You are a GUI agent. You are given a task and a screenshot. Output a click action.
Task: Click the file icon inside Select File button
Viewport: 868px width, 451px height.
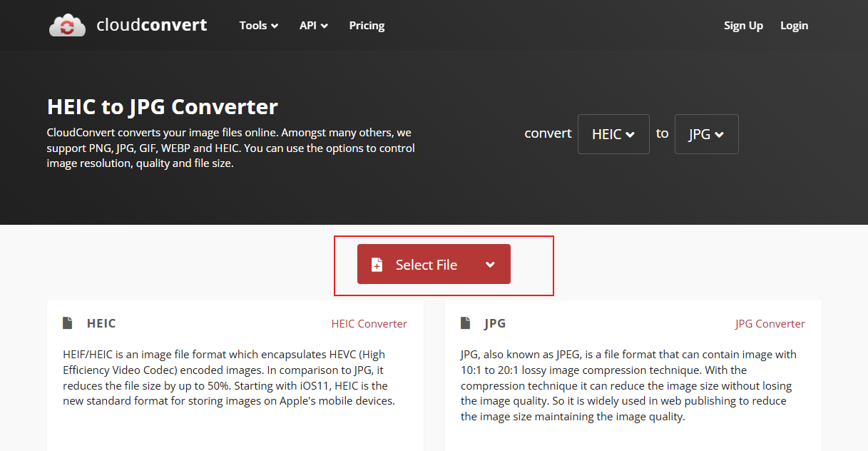(377, 264)
